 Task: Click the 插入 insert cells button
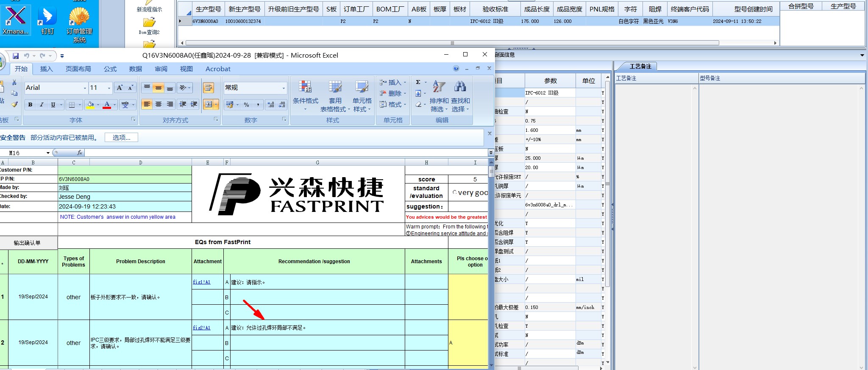[393, 82]
